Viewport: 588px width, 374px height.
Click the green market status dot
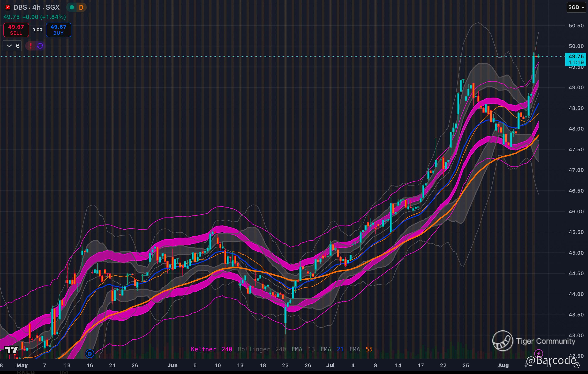72,7
